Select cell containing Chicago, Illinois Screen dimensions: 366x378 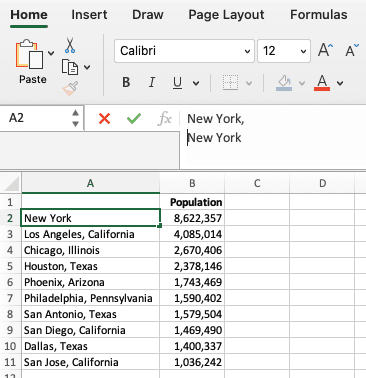[x=91, y=250]
